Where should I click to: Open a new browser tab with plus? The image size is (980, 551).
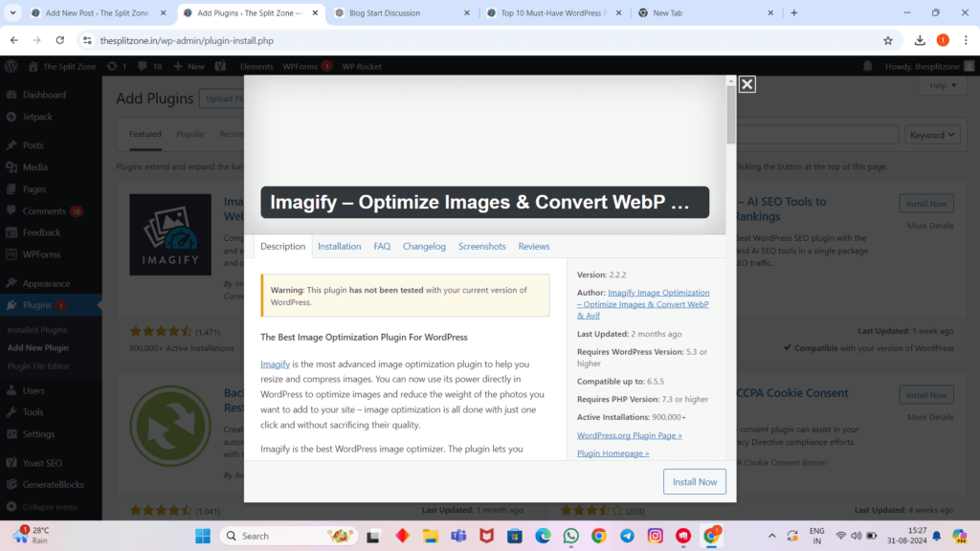point(793,12)
